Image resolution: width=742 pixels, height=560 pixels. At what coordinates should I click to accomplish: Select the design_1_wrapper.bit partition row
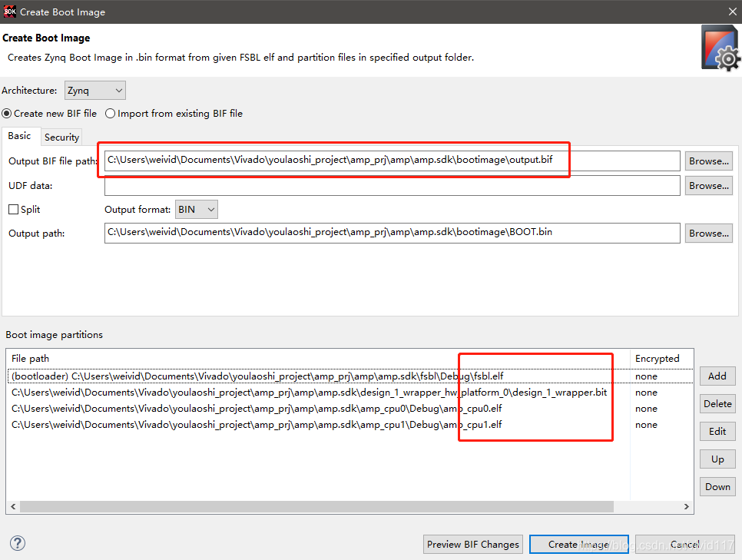[x=350, y=393]
